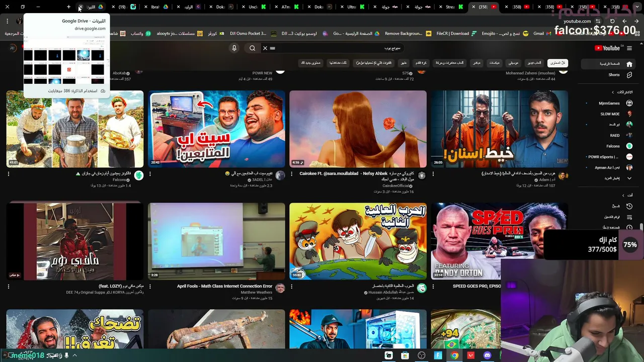Open the new tab plus button

(68, 7)
